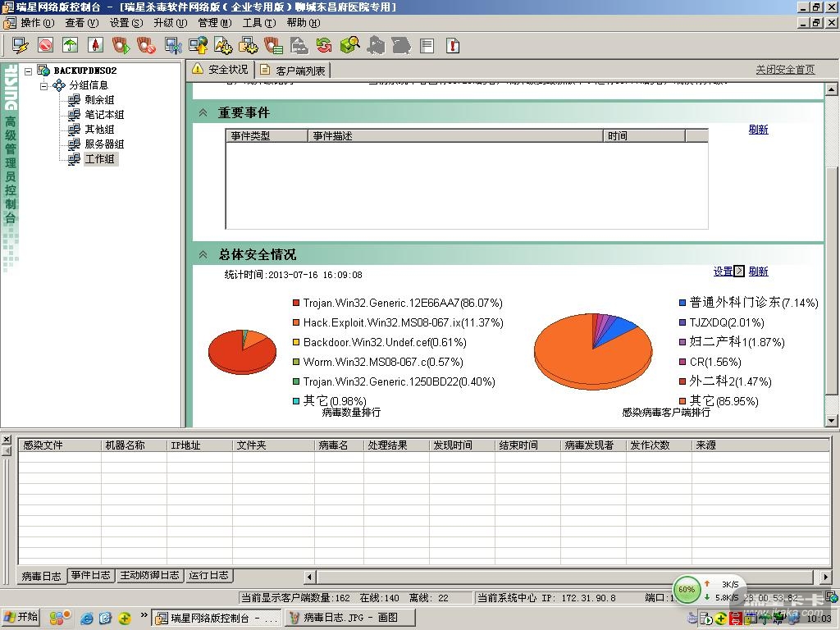Click the glove with green play arrow icon

pyautogui.click(x=121, y=45)
